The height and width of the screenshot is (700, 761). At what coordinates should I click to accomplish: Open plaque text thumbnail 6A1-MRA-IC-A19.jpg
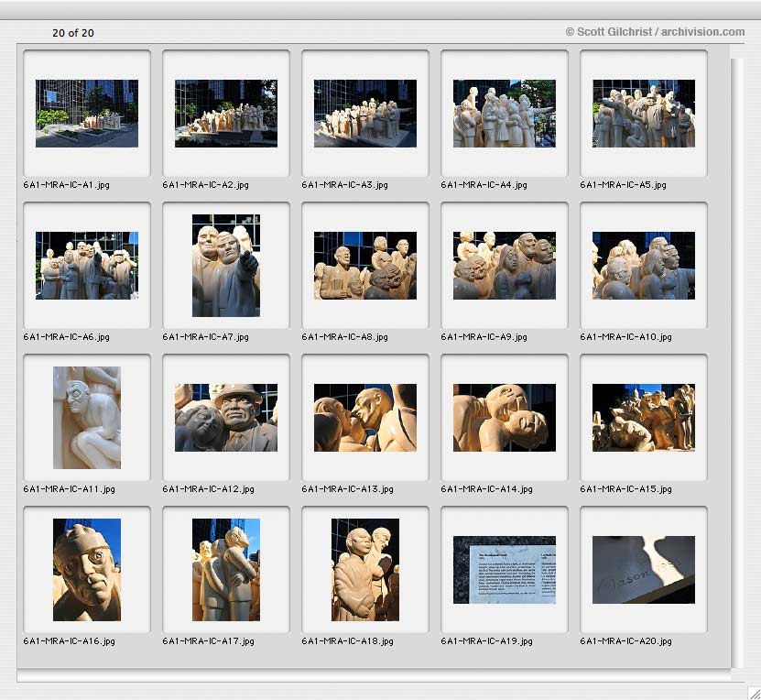click(505, 570)
